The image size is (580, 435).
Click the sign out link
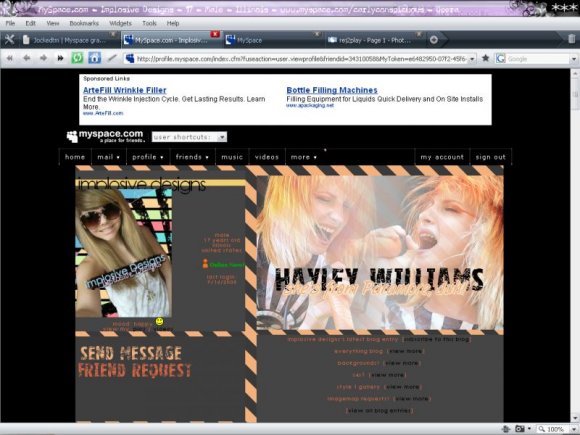490,157
